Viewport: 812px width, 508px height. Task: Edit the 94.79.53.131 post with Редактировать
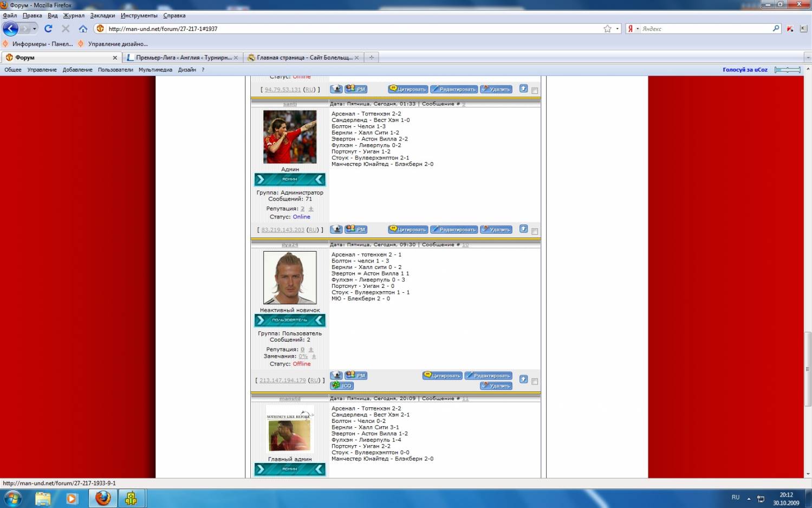point(454,89)
